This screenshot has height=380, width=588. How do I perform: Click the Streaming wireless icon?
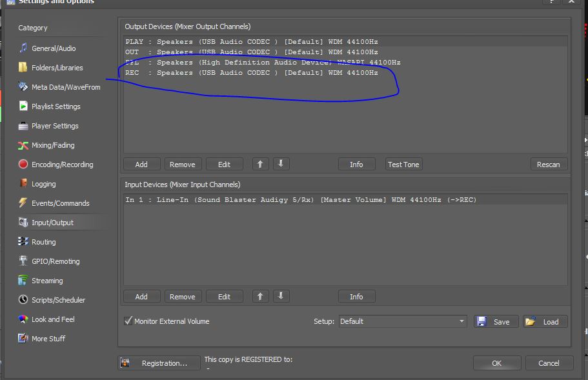point(23,281)
